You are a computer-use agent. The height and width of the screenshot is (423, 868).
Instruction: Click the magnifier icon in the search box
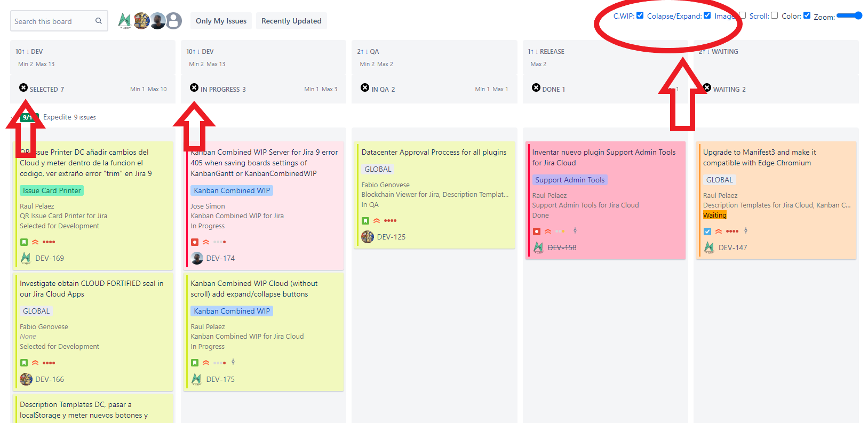(99, 21)
